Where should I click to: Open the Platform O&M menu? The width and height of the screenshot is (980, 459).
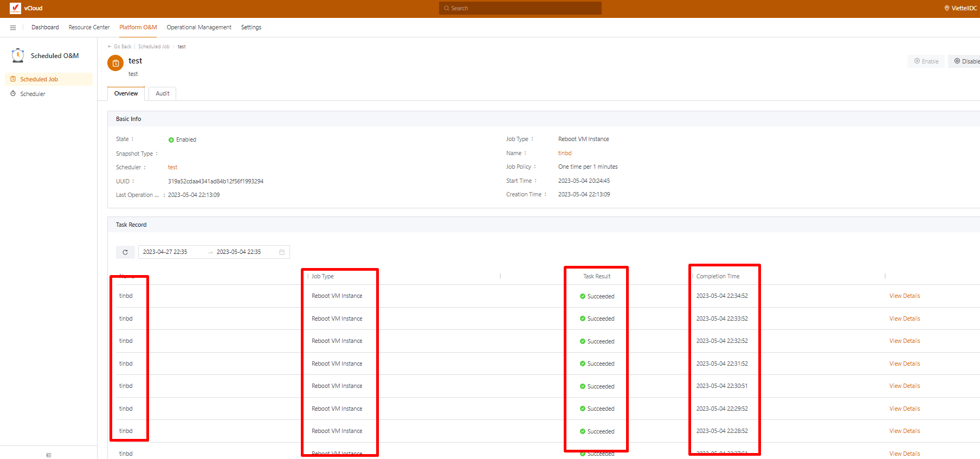(138, 27)
